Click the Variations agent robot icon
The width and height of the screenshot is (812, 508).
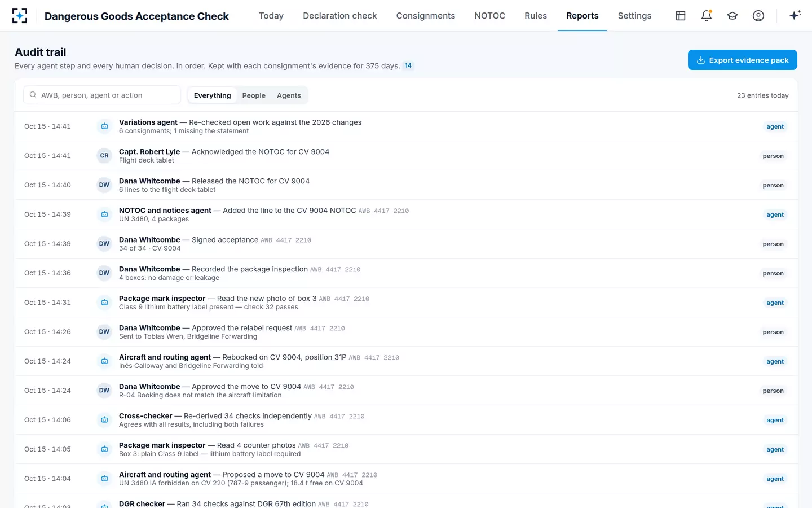coord(104,126)
